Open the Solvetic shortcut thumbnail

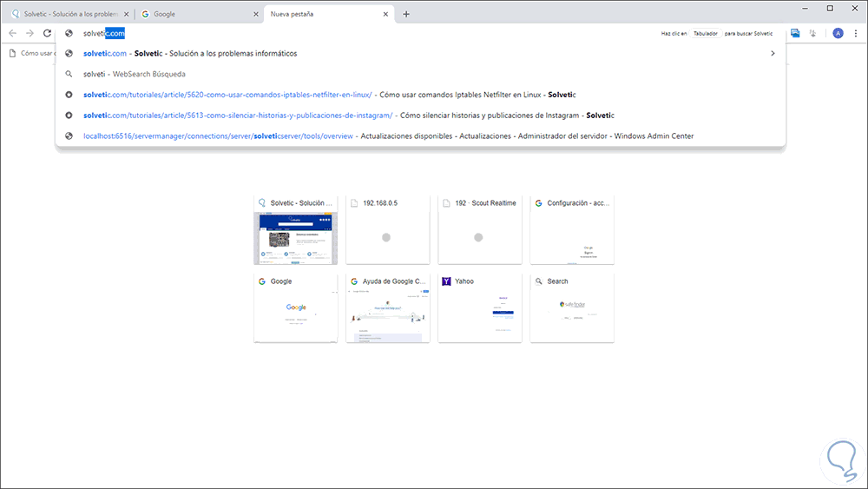click(x=296, y=230)
